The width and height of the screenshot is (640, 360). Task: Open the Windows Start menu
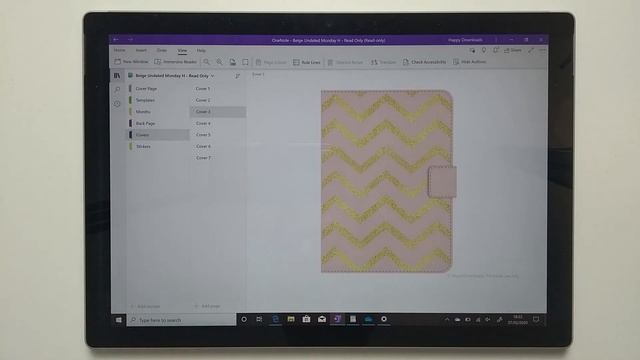[118, 320]
